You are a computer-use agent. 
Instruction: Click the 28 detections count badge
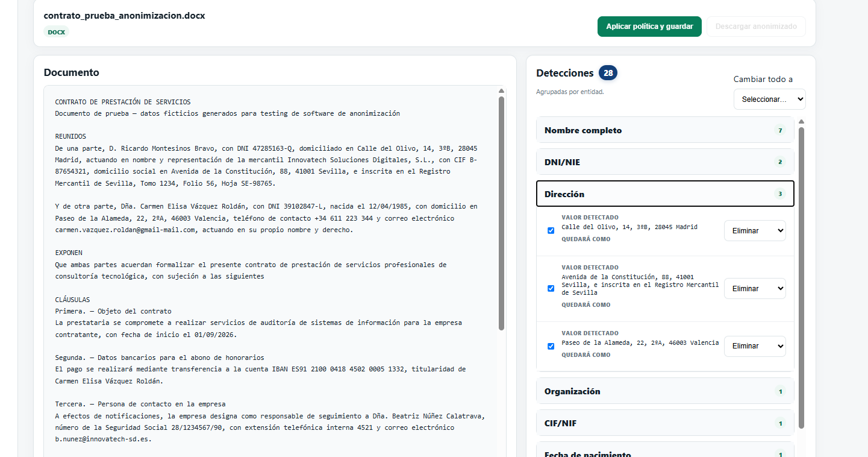coord(608,73)
